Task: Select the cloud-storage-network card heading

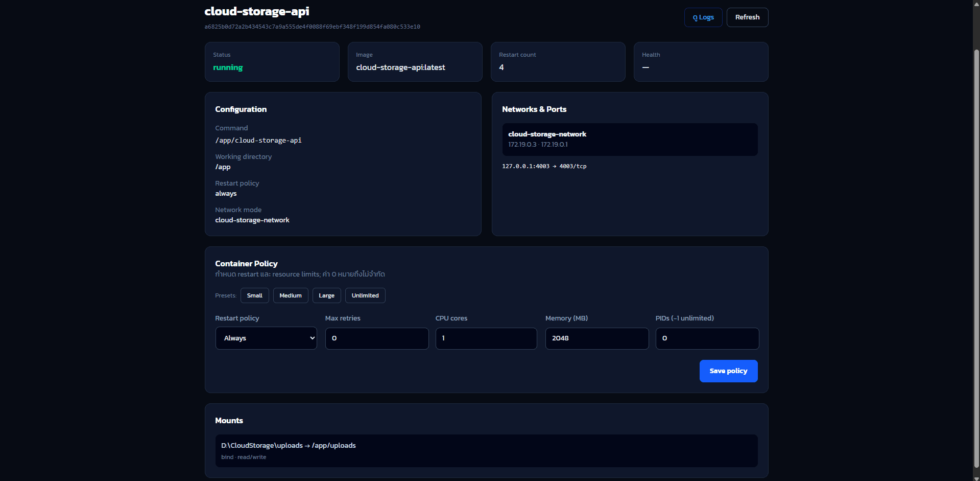Action: point(547,134)
